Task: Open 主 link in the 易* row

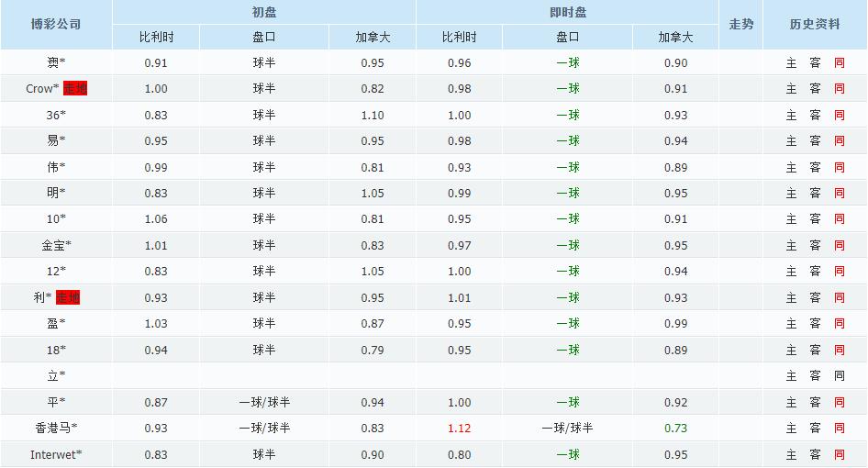Action: 792,140
